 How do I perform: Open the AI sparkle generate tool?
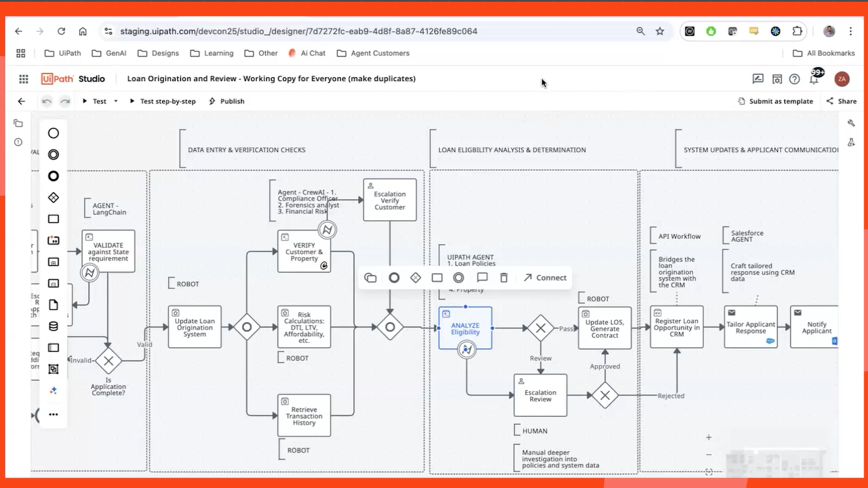pyautogui.click(x=54, y=391)
